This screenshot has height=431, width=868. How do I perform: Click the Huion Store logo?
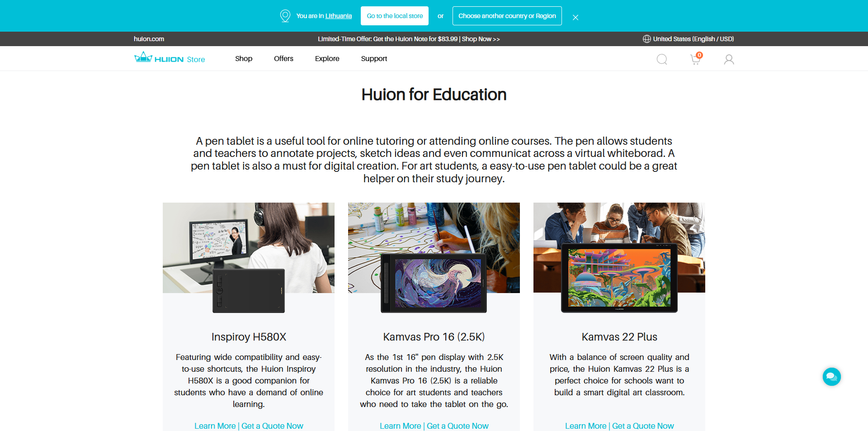coord(170,58)
